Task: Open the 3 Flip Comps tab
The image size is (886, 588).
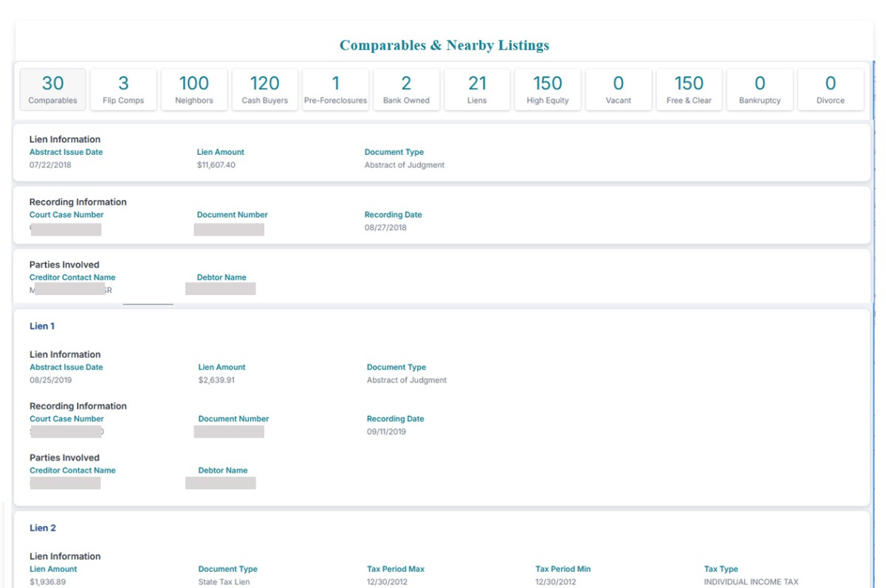Action: (x=123, y=89)
